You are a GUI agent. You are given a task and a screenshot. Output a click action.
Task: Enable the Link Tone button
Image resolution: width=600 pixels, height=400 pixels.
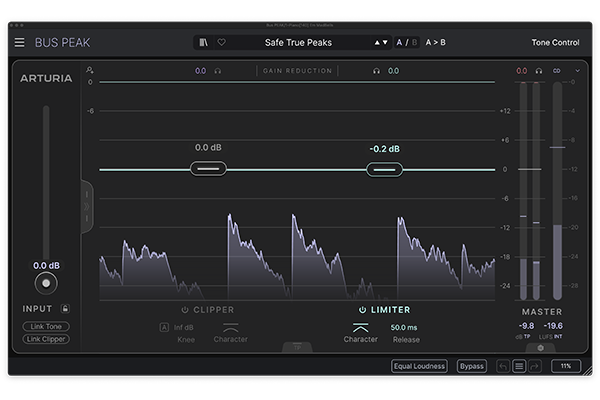click(x=46, y=327)
